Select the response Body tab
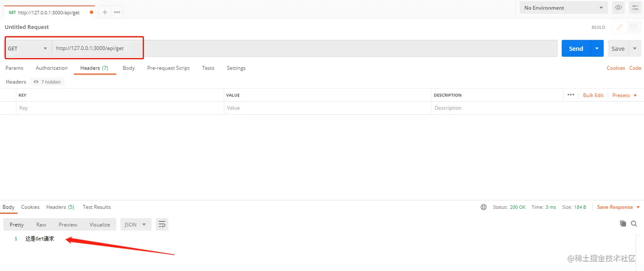This screenshot has width=644, height=271. 9,207
